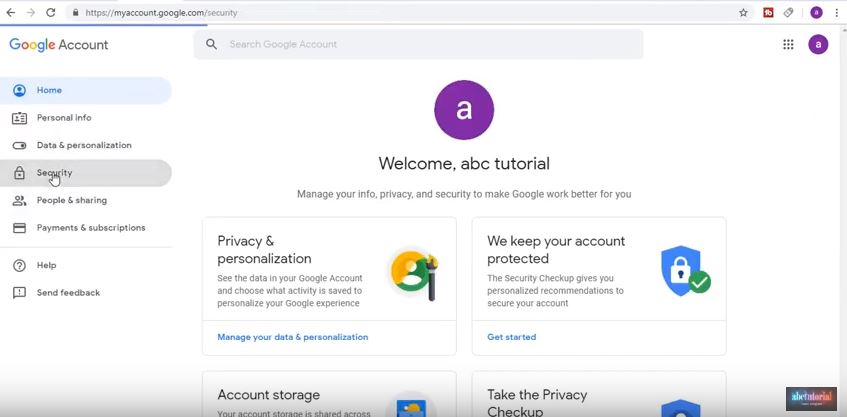
Task: Open the red TubeBuddy extension icon
Action: pos(768,12)
